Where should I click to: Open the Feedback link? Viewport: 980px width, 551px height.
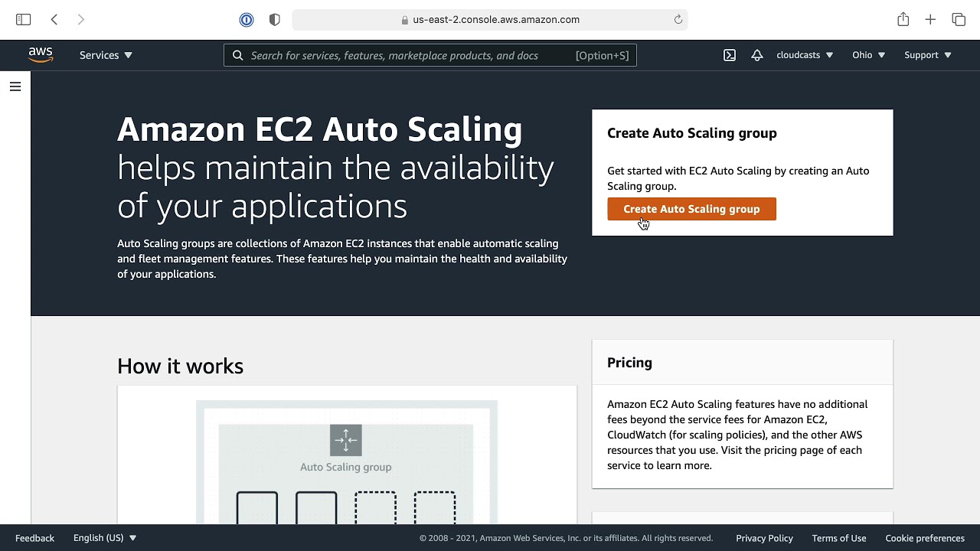[35, 538]
